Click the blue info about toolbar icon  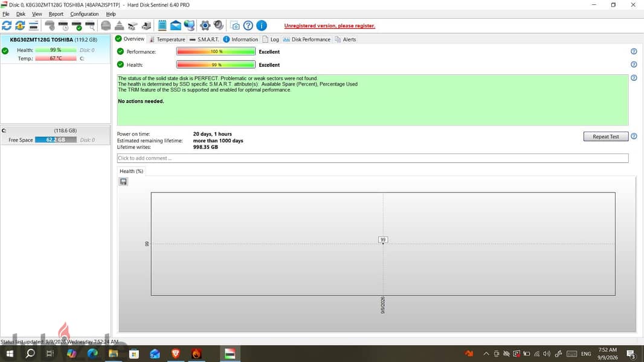coord(262,25)
